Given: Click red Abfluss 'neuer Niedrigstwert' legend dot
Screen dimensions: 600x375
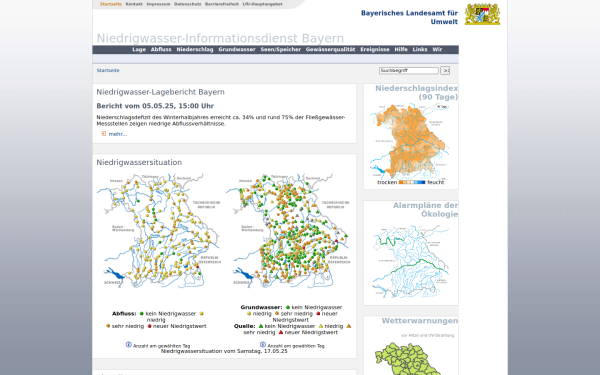Looking at the screenshot, I should (x=150, y=326).
